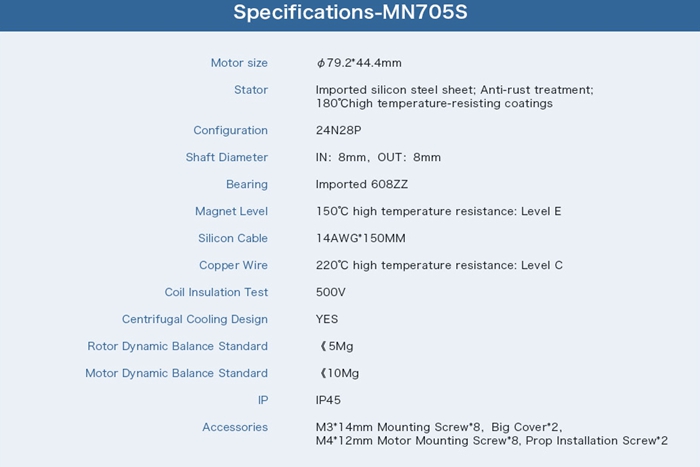700x467 pixels.
Task: Click the Shaft Diameter label
Action: (226, 157)
